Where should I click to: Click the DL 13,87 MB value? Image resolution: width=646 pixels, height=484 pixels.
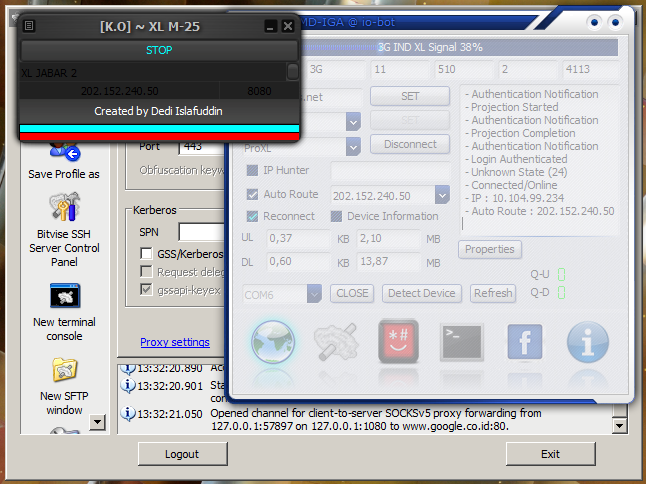388,262
